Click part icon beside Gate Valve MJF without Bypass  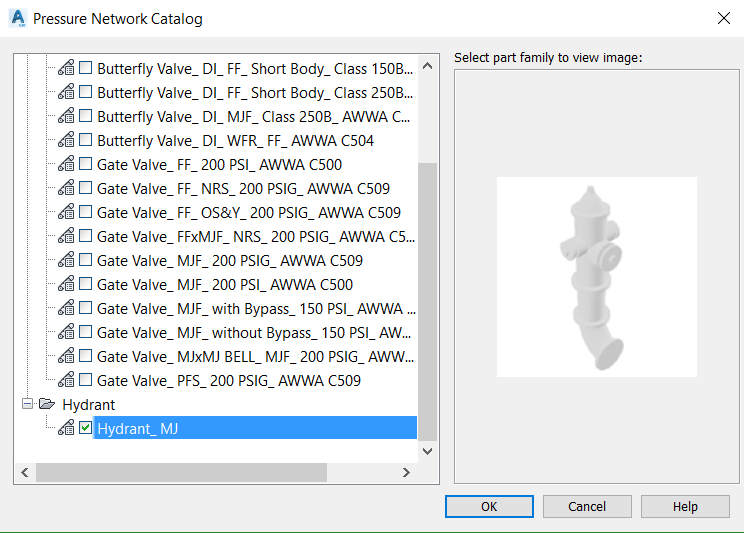click(x=66, y=332)
